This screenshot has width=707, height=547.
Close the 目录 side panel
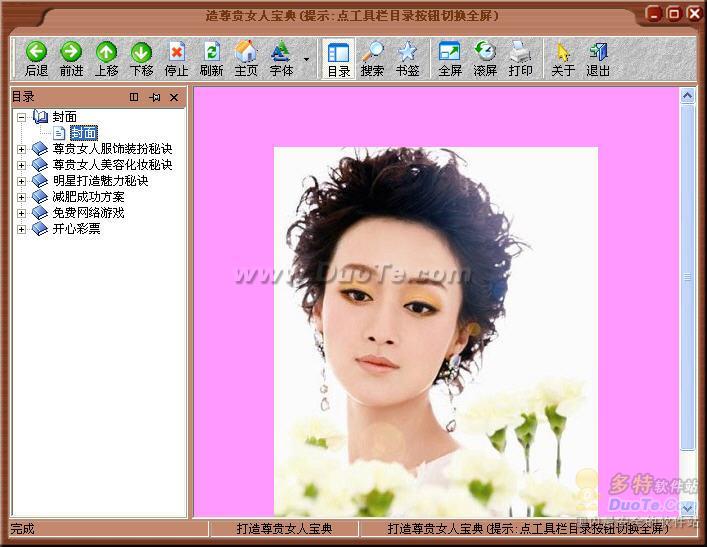click(x=175, y=97)
